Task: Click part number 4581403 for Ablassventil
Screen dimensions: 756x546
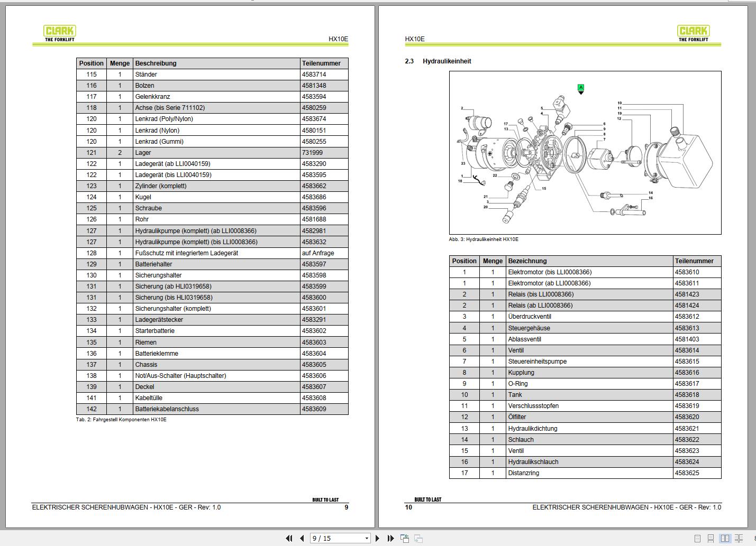Action: [x=687, y=339]
